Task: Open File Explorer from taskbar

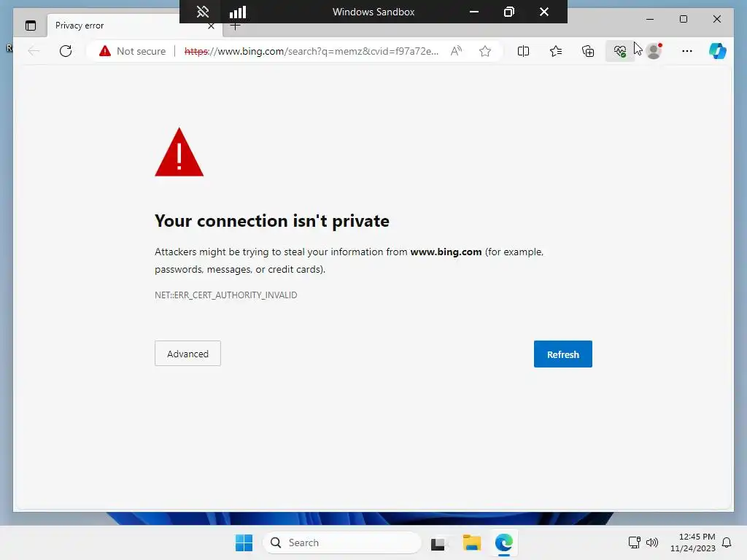Action: tap(472, 542)
